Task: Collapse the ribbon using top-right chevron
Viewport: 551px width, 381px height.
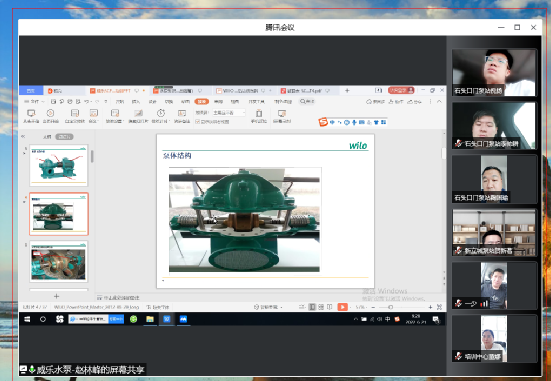Action: 439,101
